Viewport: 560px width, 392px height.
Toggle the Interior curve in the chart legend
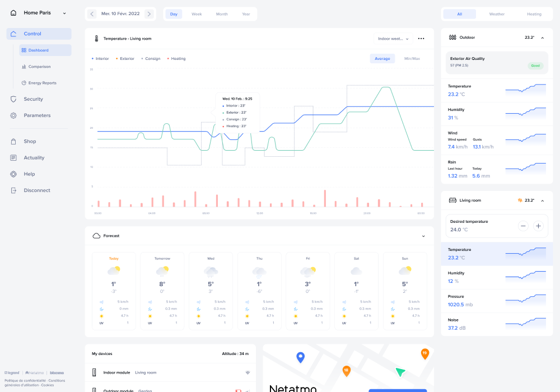[100, 58]
